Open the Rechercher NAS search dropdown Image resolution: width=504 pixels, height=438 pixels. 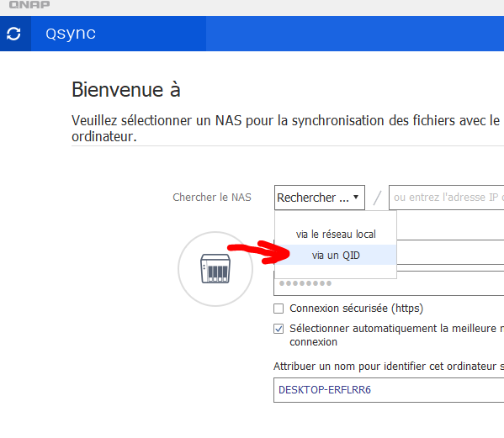320,198
